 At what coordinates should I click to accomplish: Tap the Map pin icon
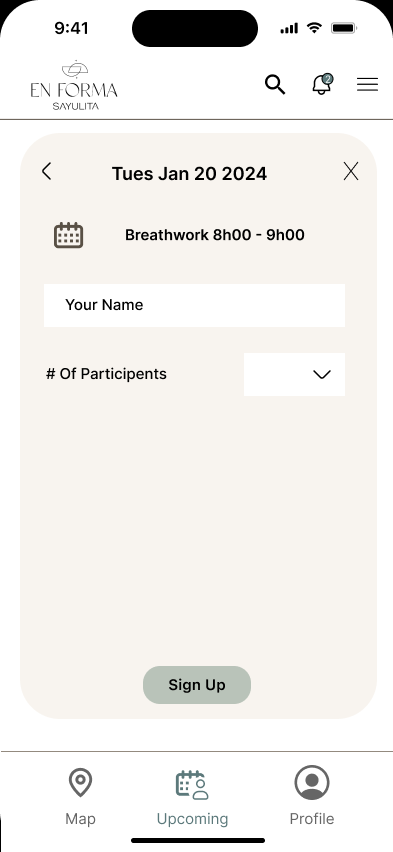coord(80,782)
